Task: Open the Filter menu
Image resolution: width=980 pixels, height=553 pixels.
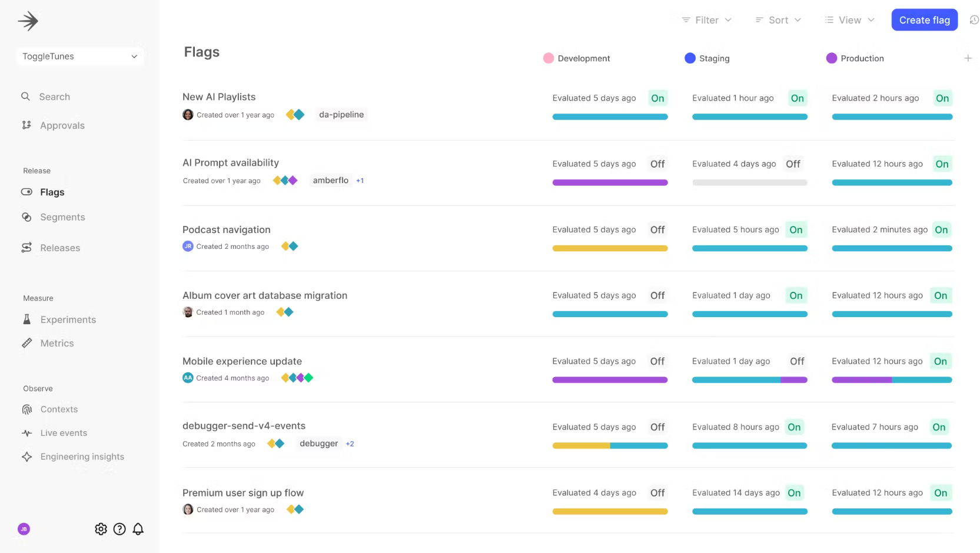Action: (706, 19)
